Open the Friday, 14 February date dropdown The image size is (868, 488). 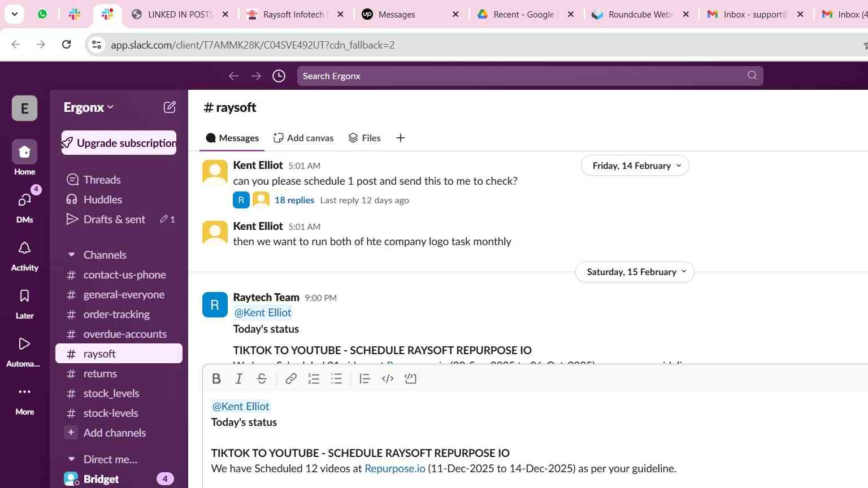coord(635,165)
